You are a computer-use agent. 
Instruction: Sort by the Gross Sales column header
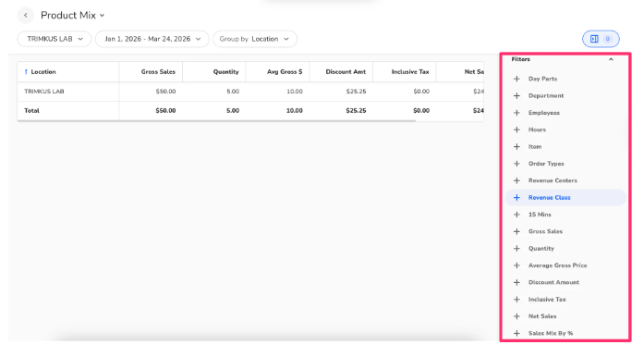[x=151, y=71]
